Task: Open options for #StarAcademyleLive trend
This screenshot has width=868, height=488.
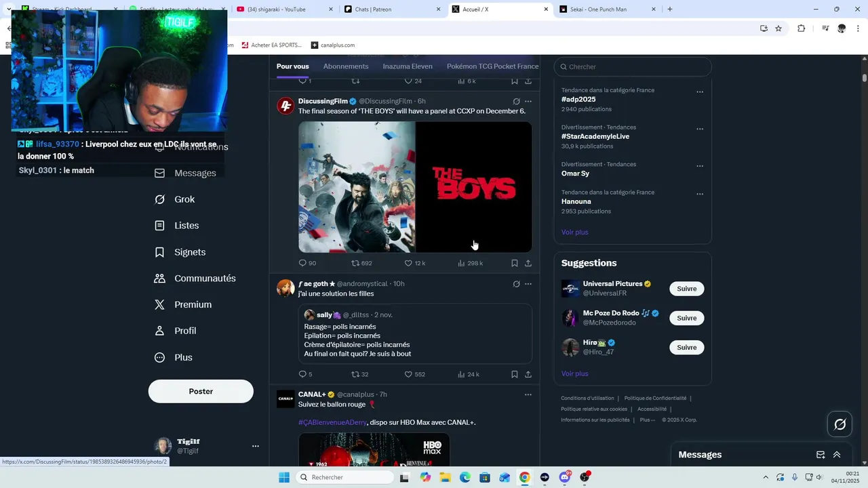Action: click(x=700, y=129)
